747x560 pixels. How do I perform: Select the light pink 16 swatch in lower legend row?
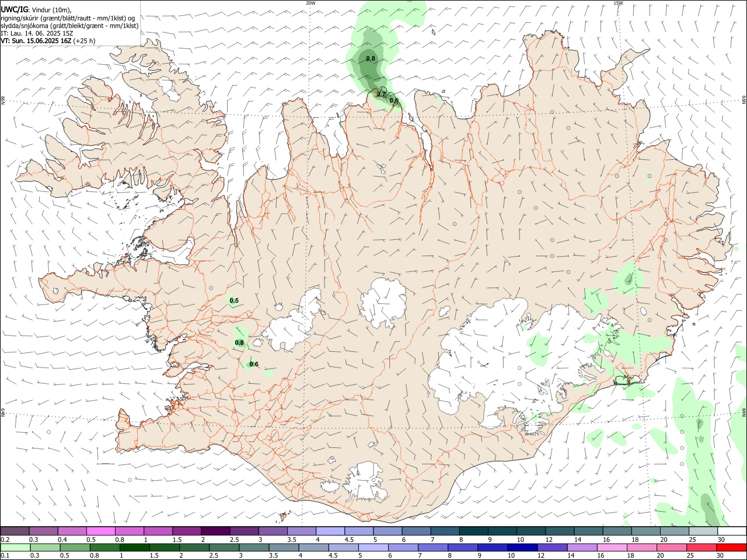[612, 548]
